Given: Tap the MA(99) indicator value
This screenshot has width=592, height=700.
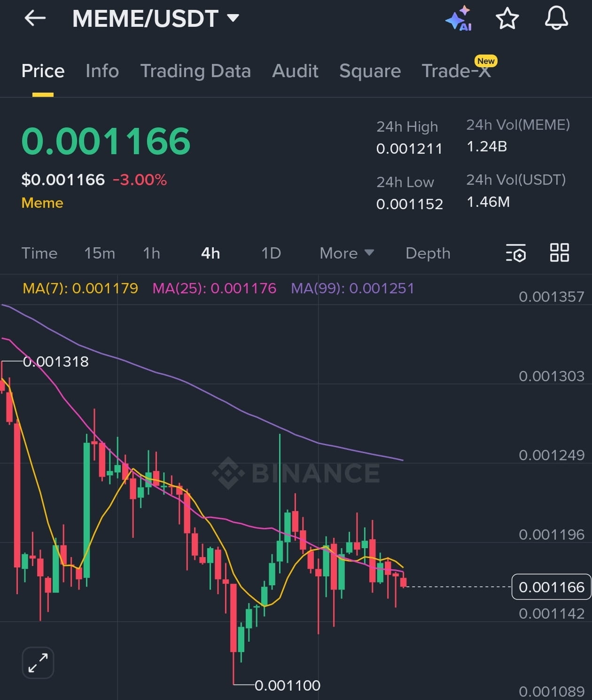Looking at the screenshot, I should point(352,288).
